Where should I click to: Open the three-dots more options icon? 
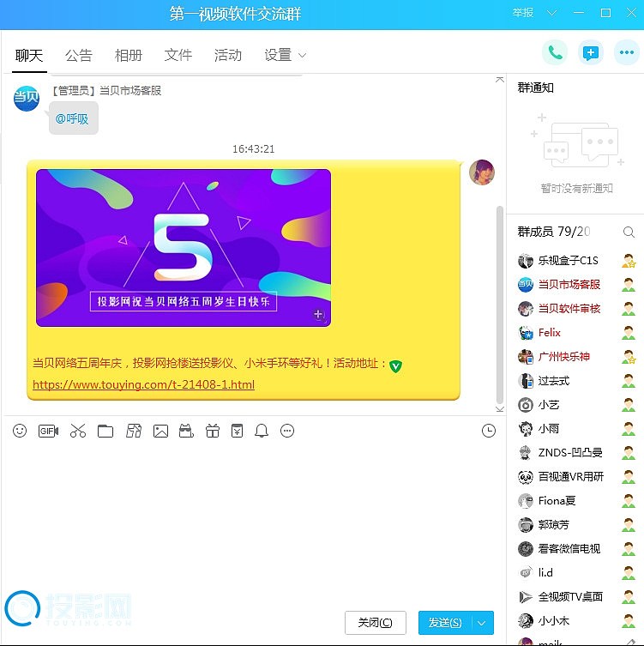click(627, 52)
